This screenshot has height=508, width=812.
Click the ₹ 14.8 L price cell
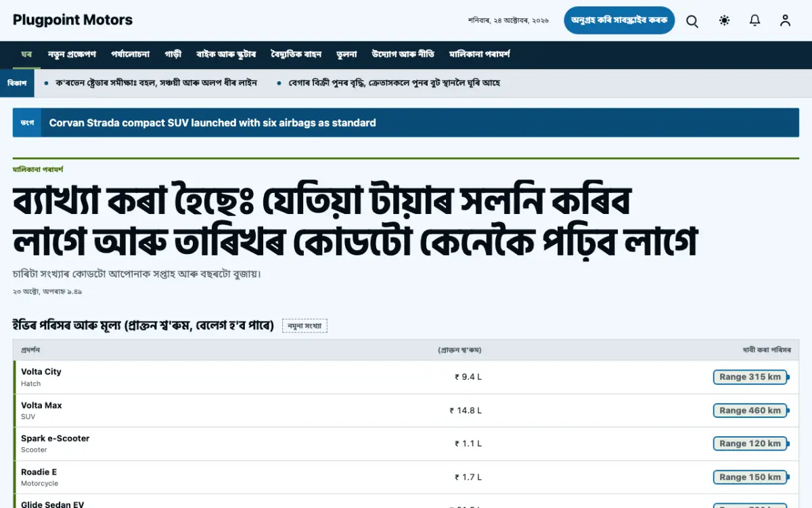click(x=466, y=410)
